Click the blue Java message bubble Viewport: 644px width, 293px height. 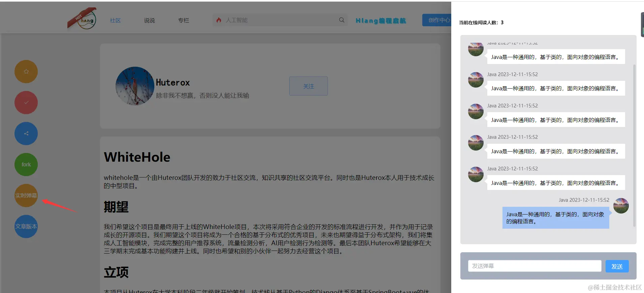pyautogui.click(x=555, y=218)
